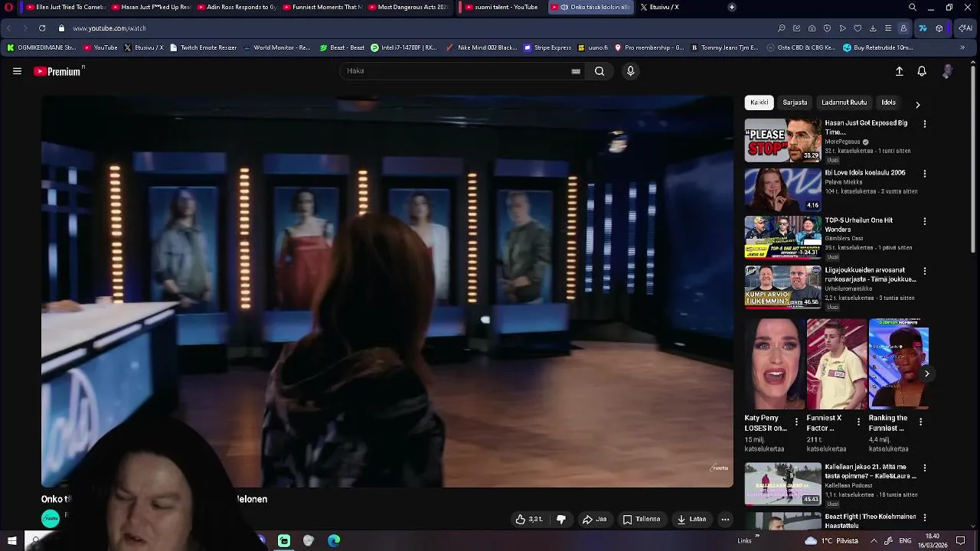Select the Ladannut Ruutu filter chip
The height and width of the screenshot is (551, 980).
tap(844, 103)
